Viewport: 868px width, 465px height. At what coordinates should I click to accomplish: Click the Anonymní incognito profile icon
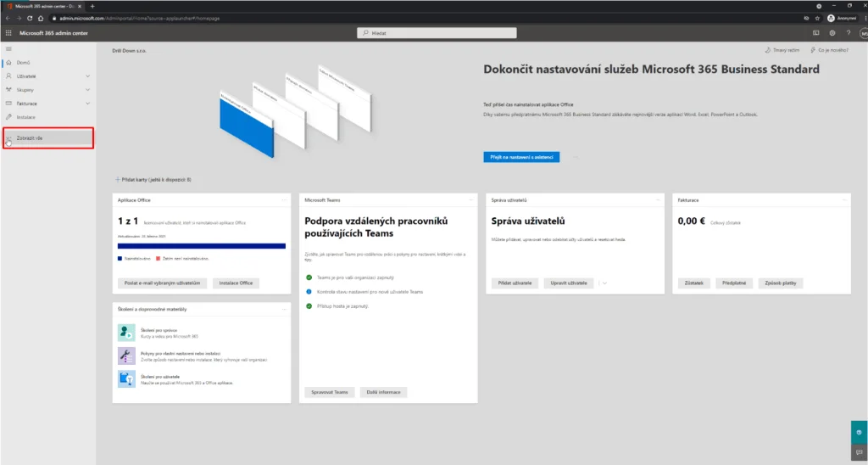pos(831,19)
